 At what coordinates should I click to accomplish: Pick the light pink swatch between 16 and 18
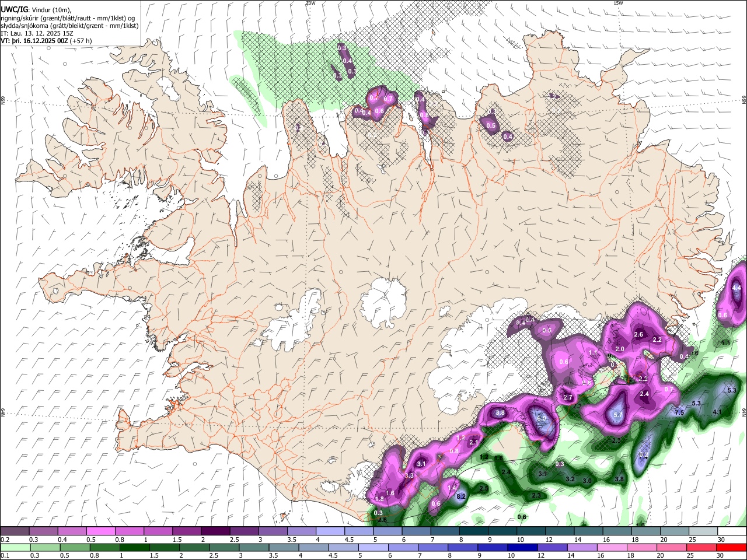(x=612, y=548)
